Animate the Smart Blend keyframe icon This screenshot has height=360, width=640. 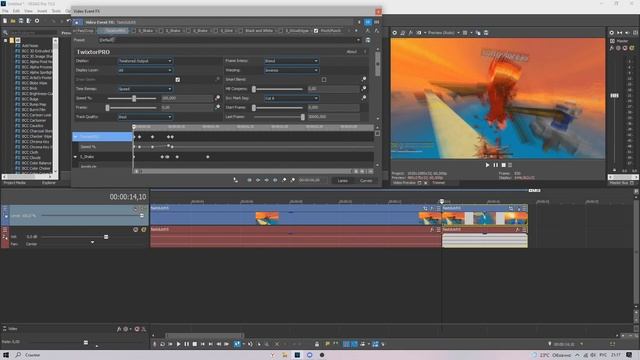(364, 79)
